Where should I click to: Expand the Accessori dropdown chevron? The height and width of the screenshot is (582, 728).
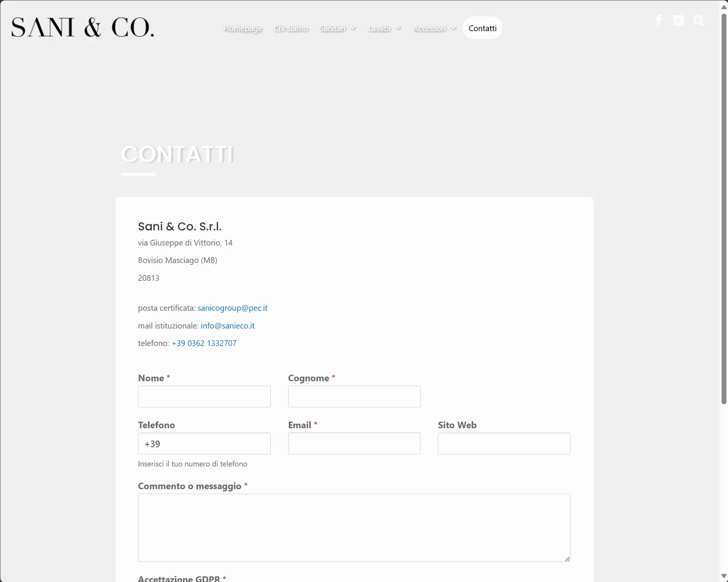[x=453, y=28]
